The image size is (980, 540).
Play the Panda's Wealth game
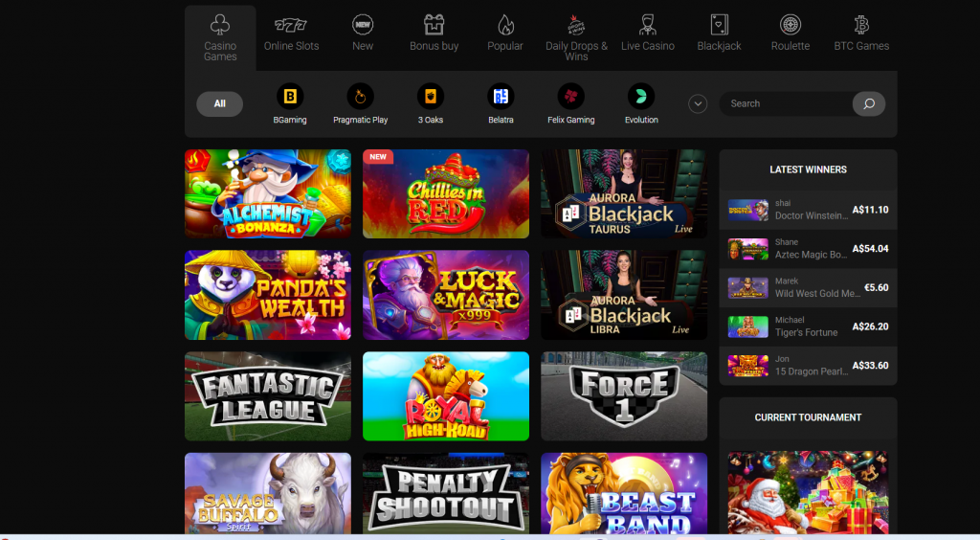268,295
